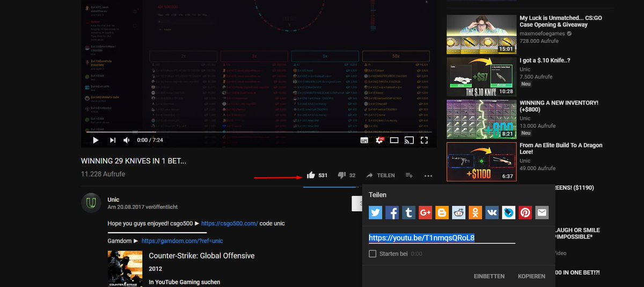The image size is (644, 287).
Task: Open 'My Luck is Unmatched' video thumbnail
Action: pos(481,34)
